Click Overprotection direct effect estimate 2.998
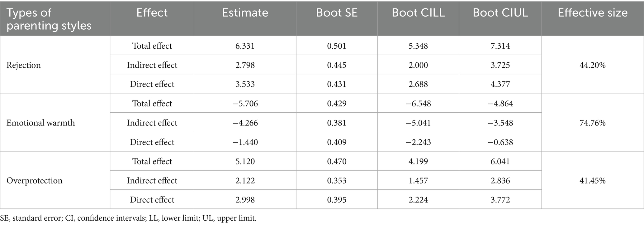 (x=245, y=200)
